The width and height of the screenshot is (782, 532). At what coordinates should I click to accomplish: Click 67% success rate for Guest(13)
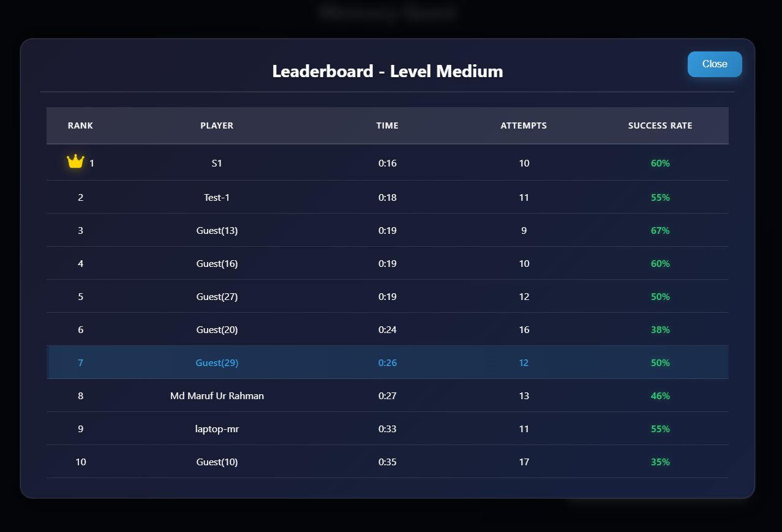pos(660,231)
